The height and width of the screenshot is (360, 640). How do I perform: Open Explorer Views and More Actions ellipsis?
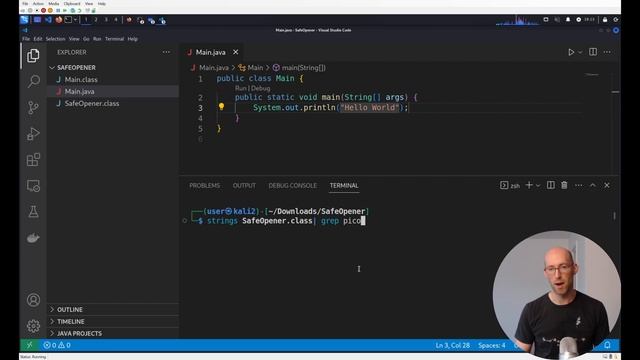pyautogui.click(x=166, y=52)
